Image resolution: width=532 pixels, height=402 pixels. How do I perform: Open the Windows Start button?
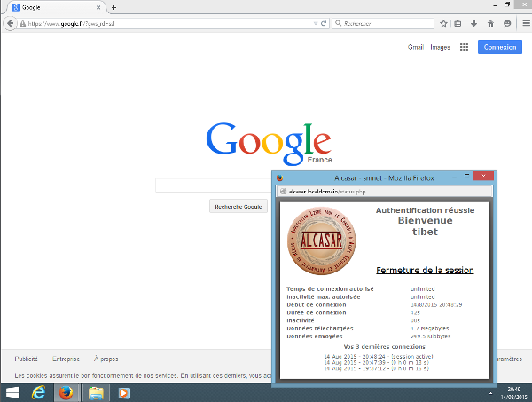point(12,393)
